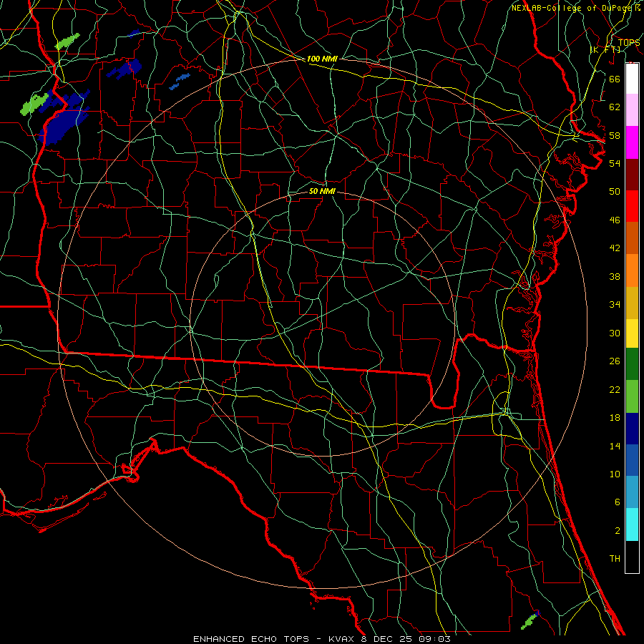
Task: Click the white swatch atop the tops legend
Action: tap(632, 79)
